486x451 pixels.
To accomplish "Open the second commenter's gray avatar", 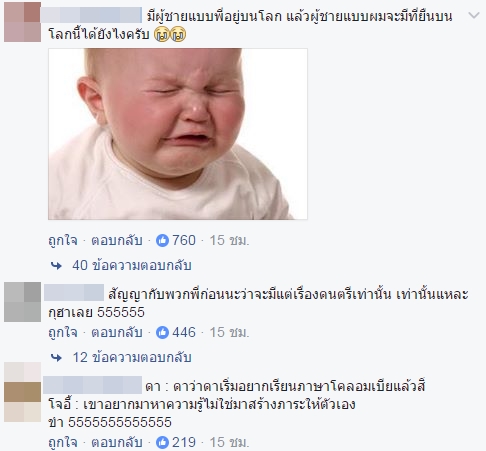I will pyautogui.click(x=22, y=302).
